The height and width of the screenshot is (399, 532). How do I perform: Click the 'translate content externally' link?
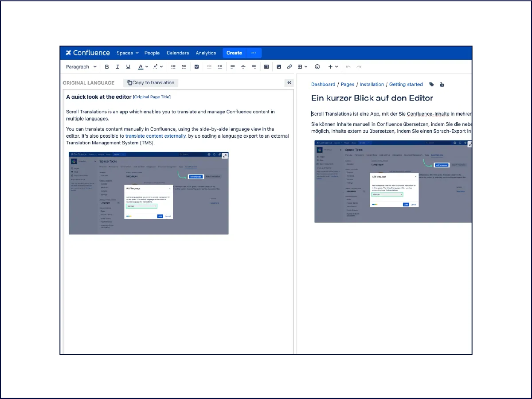coord(156,136)
